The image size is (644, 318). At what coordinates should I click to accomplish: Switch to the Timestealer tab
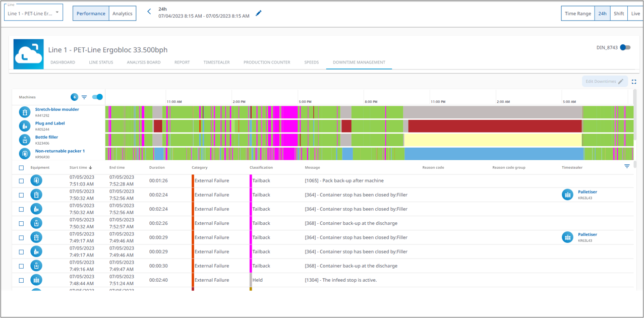(x=216, y=62)
